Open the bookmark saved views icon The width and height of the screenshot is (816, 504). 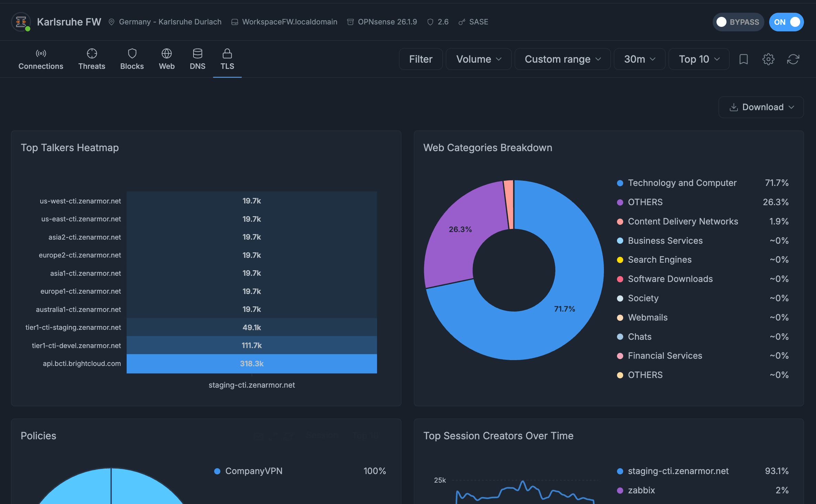[x=744, y=59]
